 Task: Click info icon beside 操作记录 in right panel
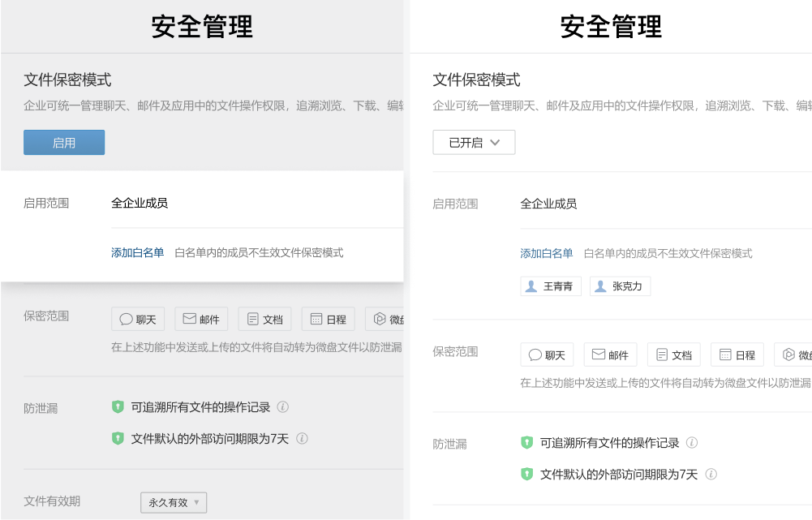coord(692,443)
